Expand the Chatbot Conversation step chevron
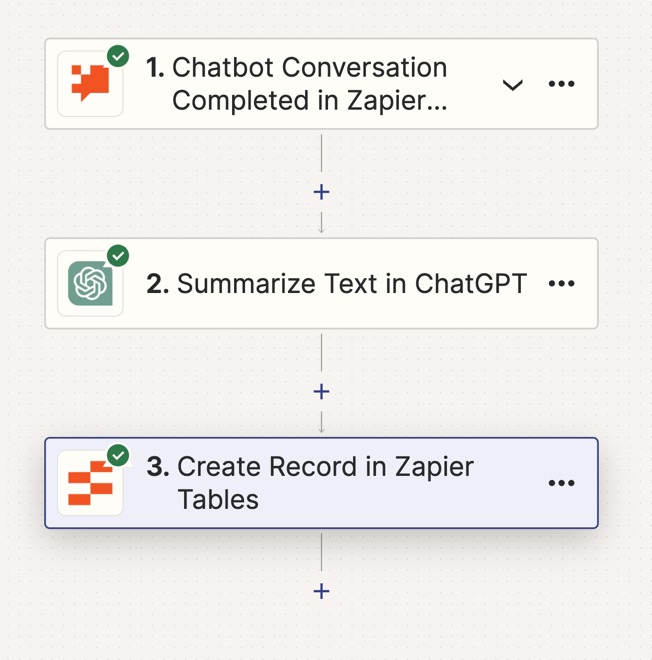The width and height of the screenshot is (652, 660). (x=513, y=85)
